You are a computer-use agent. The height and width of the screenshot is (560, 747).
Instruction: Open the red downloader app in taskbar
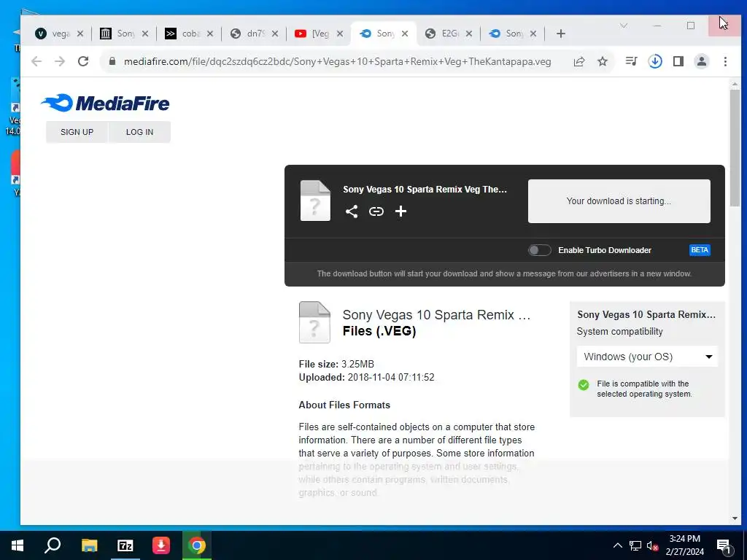[x=161, y=545]
